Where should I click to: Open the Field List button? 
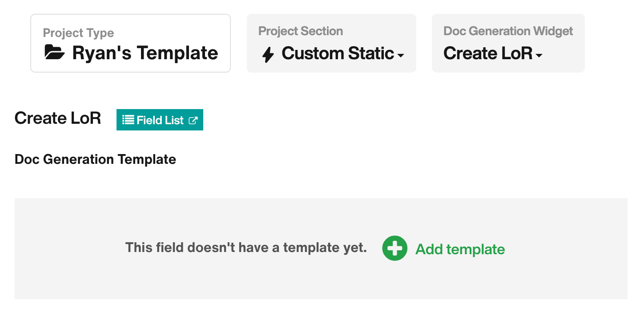(x=160, y=120)
